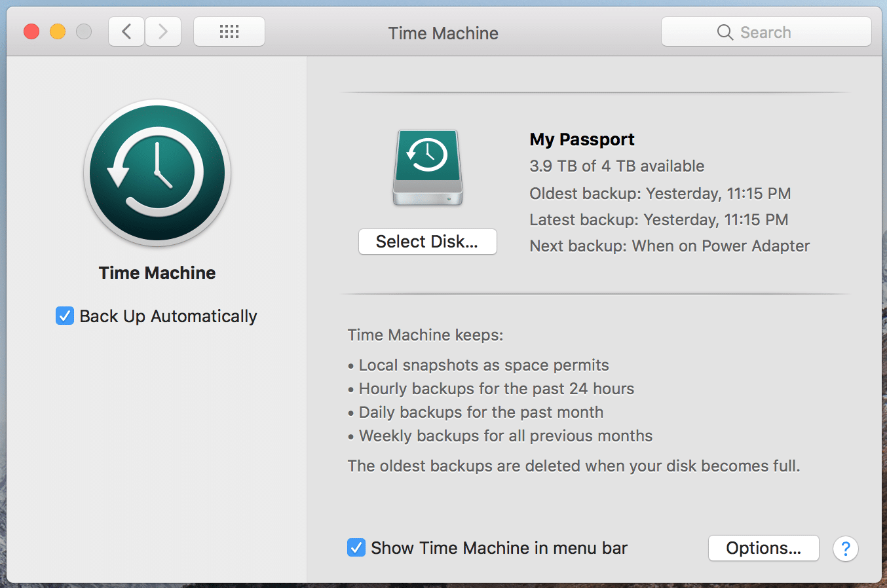Click the Next backup status text
The width and height of the screenshot is (887, 588).
670,246
